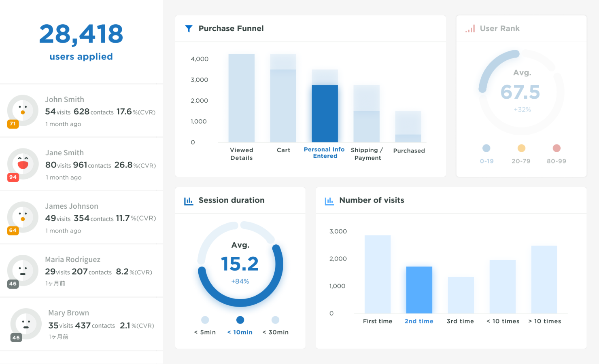Click Maria Rodriguez's face avatar
599x364 pixels.
pos(23,270)
